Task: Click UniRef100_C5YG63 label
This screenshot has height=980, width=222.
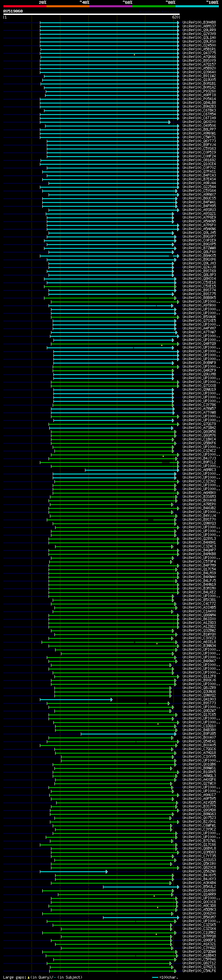Action: [x=199, y=148]
